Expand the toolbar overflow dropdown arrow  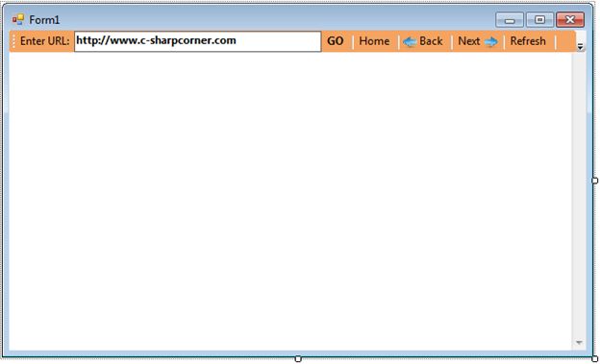[x=580, y=46]
